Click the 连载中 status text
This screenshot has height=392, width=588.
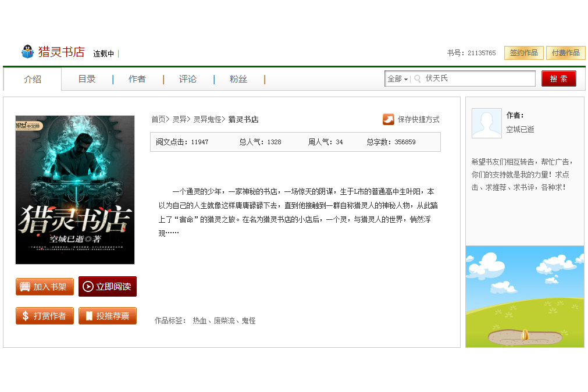pos(104,54)
